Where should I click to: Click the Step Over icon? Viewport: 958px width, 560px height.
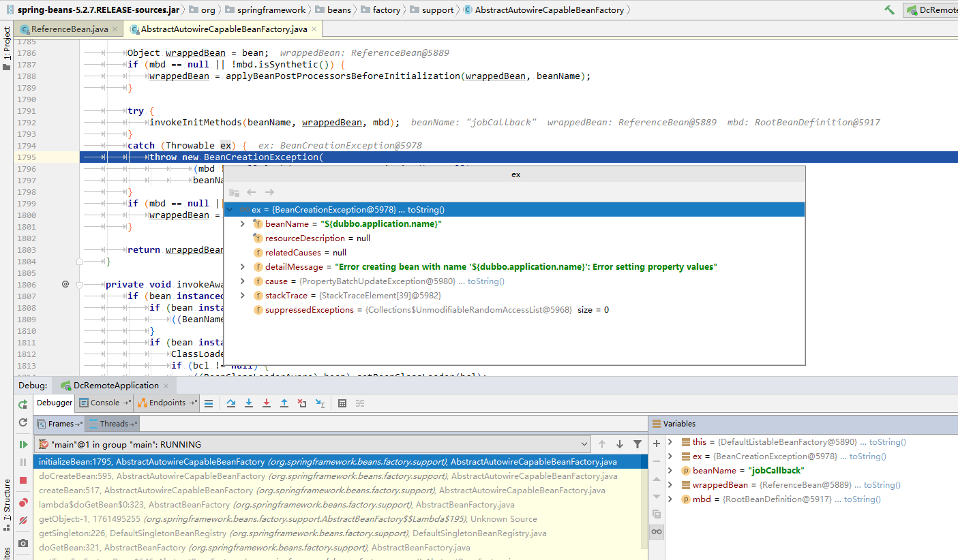[231, 403]
